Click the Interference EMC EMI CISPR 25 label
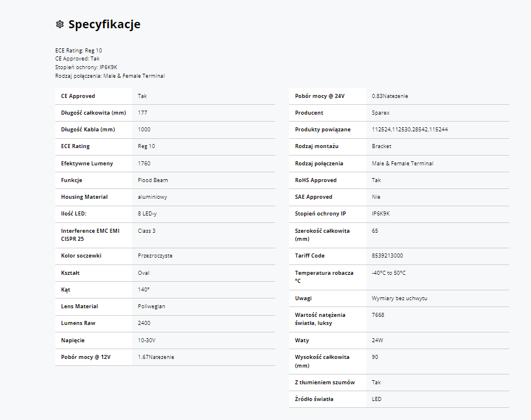This screenshot has width=531, height=420. 90,234
